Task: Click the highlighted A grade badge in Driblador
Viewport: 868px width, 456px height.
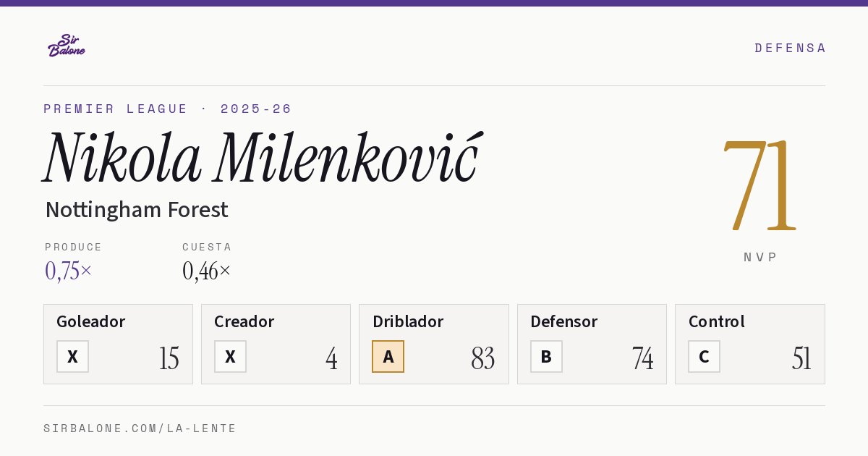Action: (388, 357)
